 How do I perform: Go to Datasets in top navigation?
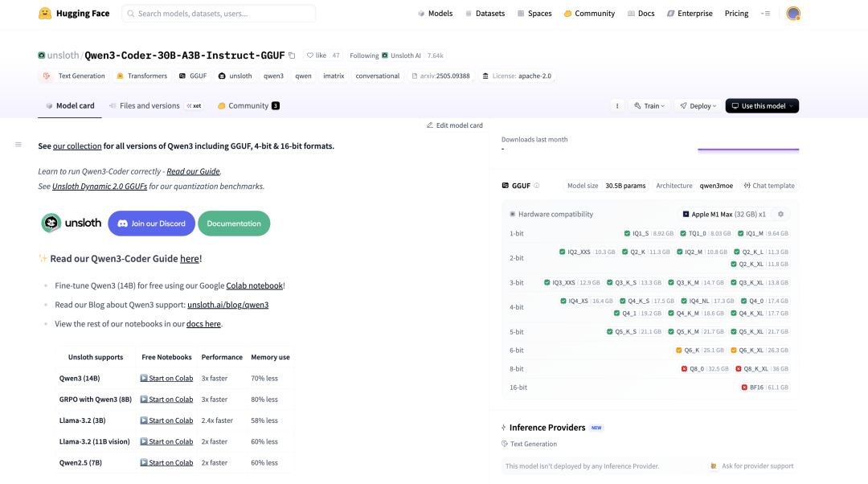[x=485, y=14]
